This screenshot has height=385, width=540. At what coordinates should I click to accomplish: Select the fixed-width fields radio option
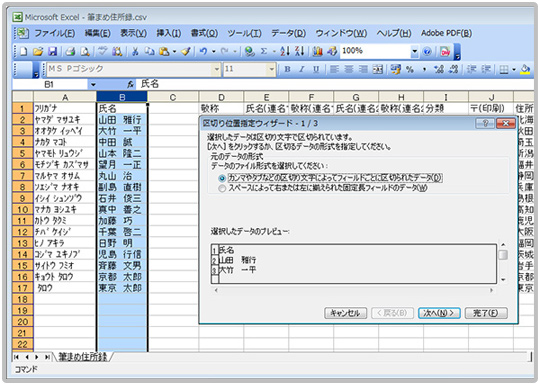[222, 188]
